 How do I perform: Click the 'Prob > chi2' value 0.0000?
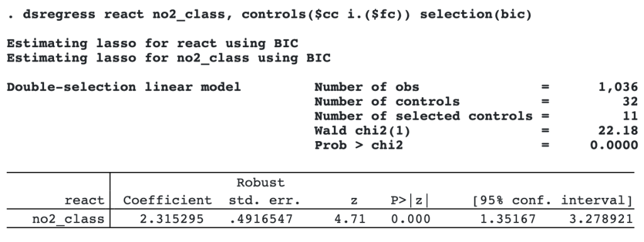coord(614,146)
